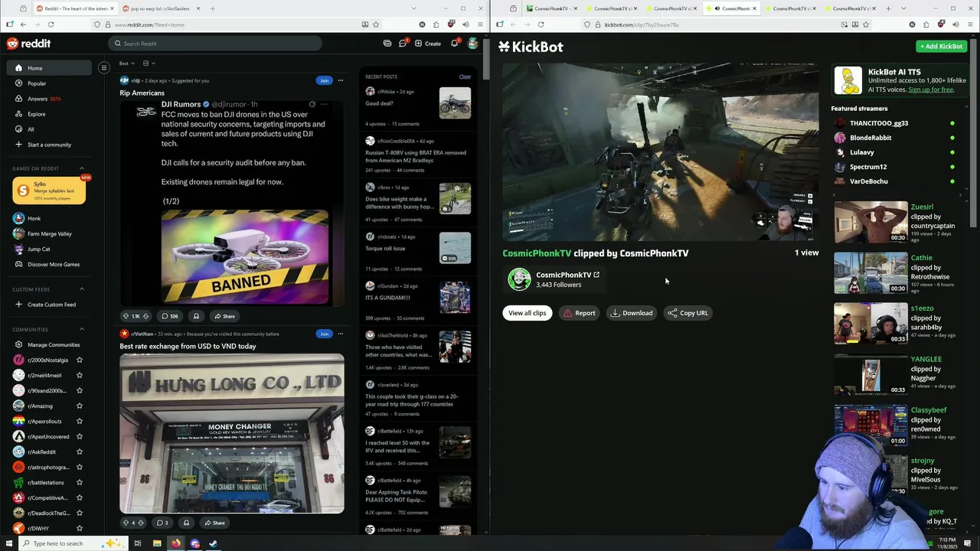The height and width of the screenshot is (551, 980).
Task: Click View all clips button
Action: point(528,313)
